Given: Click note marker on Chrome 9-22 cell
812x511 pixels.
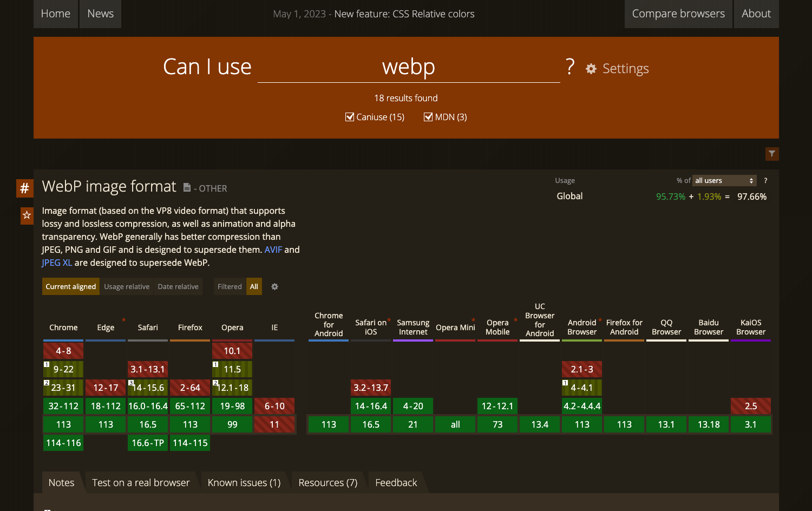Looking at the screenshot, I should click(x=47, y=364).
